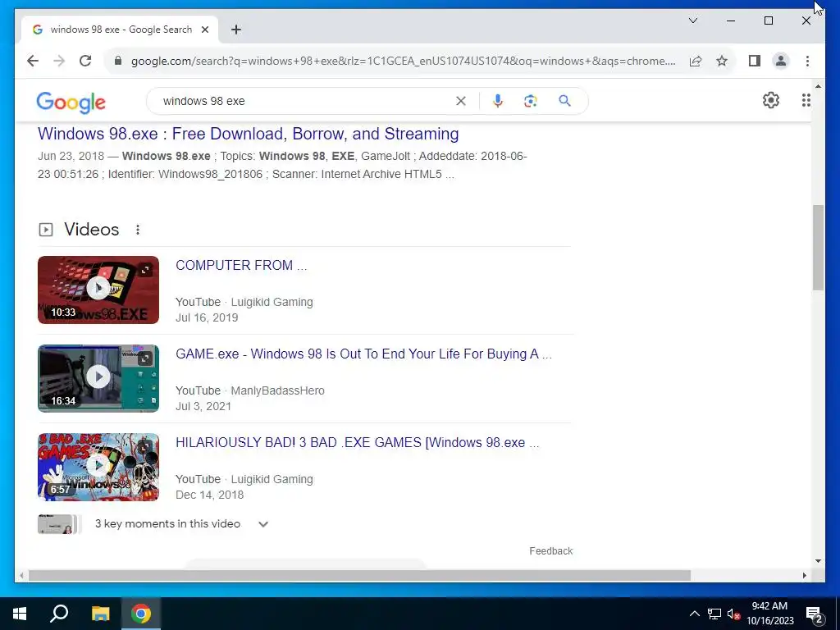Go back to the previous page

pyautogui.click(x=33, y=61)
